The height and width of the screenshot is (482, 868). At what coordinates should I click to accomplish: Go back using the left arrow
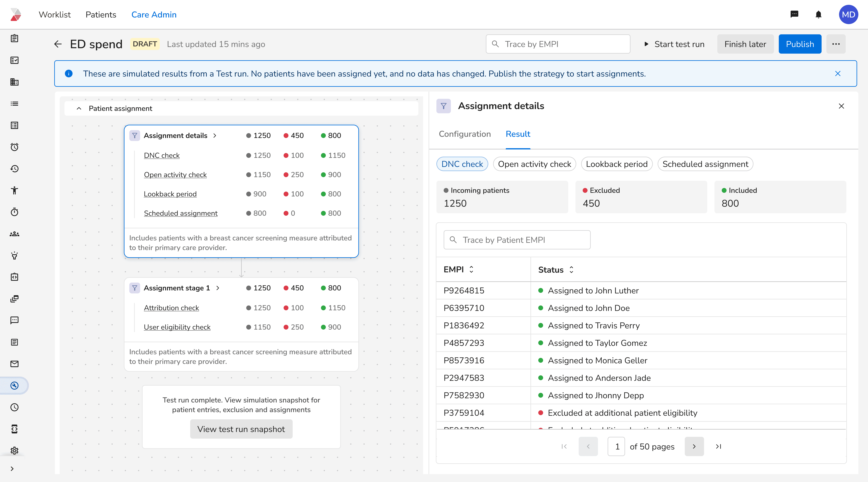tap(58, 44)
